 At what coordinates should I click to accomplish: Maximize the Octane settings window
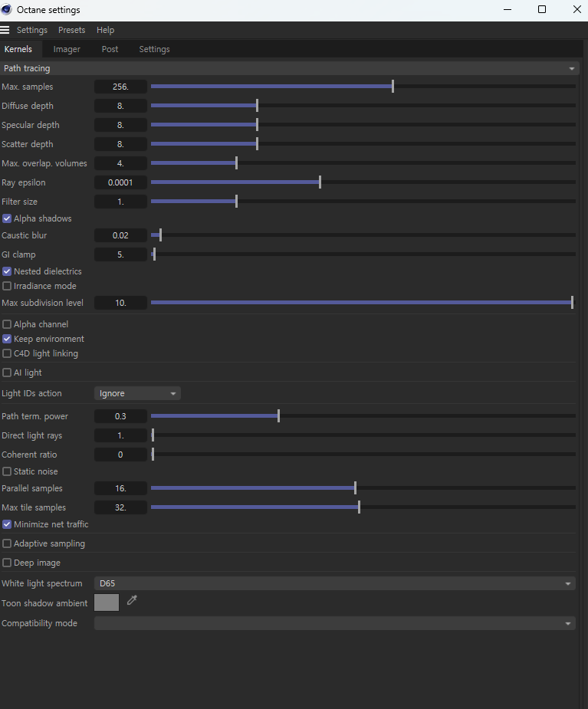(542, 9)
